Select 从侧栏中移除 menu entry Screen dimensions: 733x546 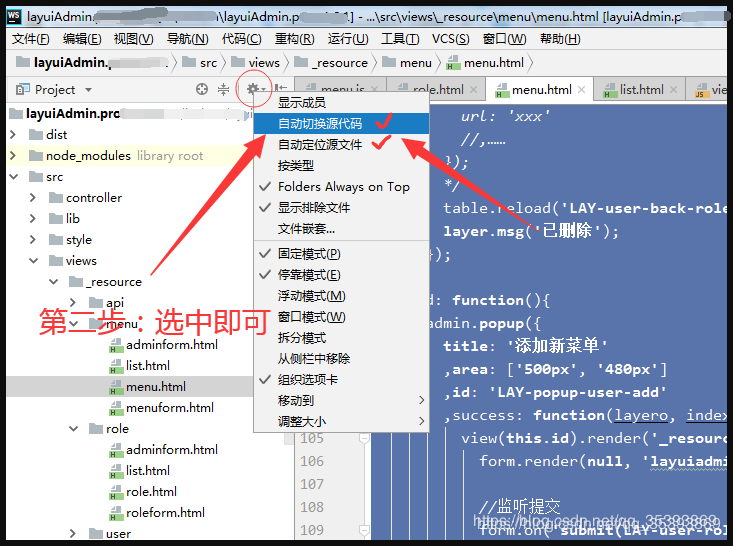[x=341, y=359]
